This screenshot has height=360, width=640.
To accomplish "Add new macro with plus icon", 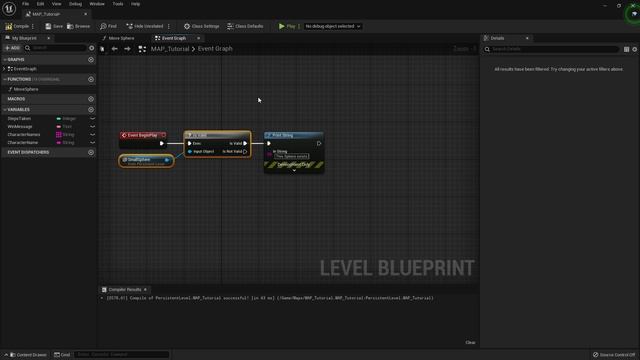I will (x=91, y=99).
